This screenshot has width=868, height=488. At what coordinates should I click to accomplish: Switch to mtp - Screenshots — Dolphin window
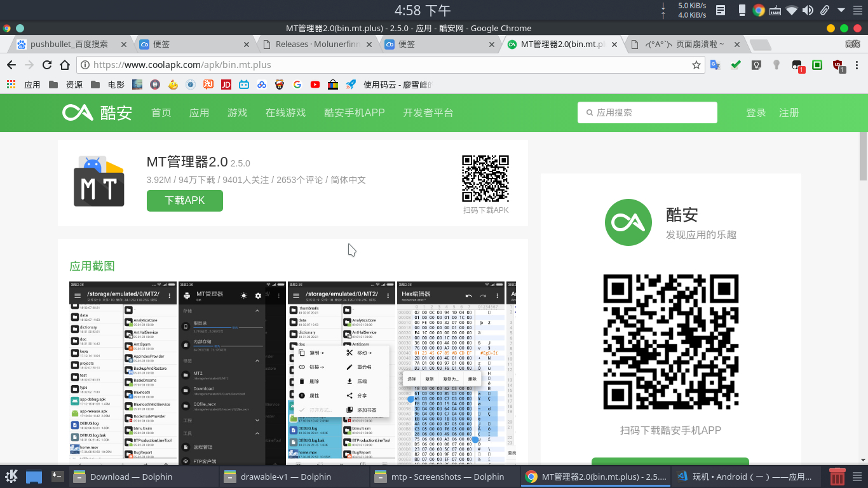tap(445, 477)
